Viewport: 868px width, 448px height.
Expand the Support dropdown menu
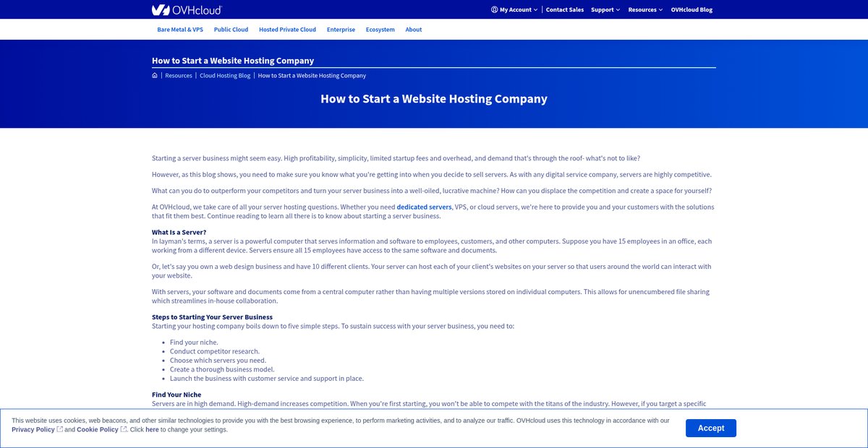(x=606, y=9)
